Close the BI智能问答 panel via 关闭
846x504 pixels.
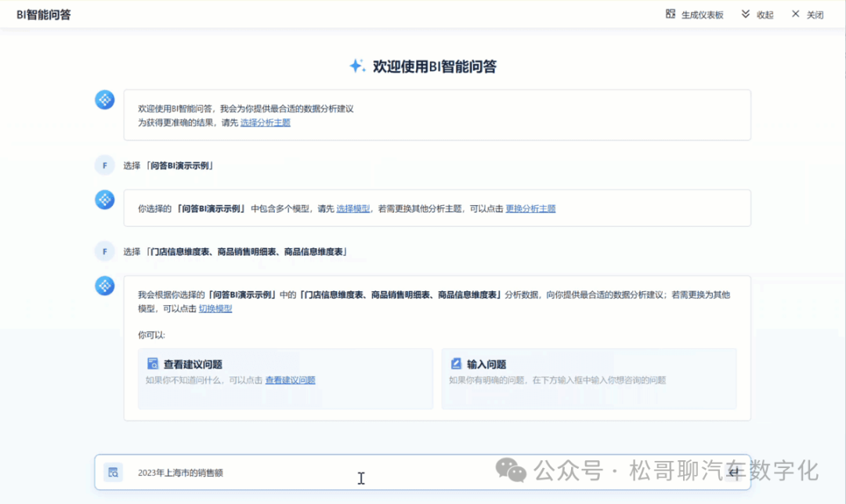pyautogui.click(x=808, y=15)
